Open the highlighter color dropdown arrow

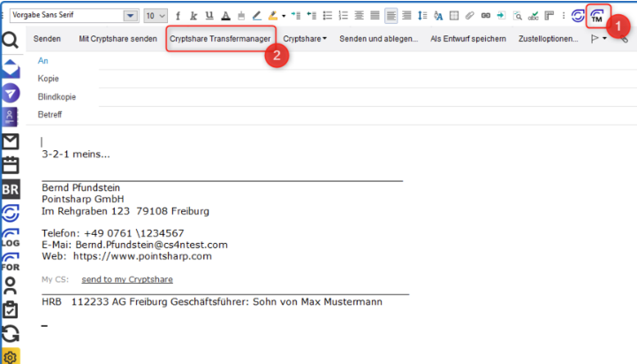pyautogui.click(x=284, y=16)
